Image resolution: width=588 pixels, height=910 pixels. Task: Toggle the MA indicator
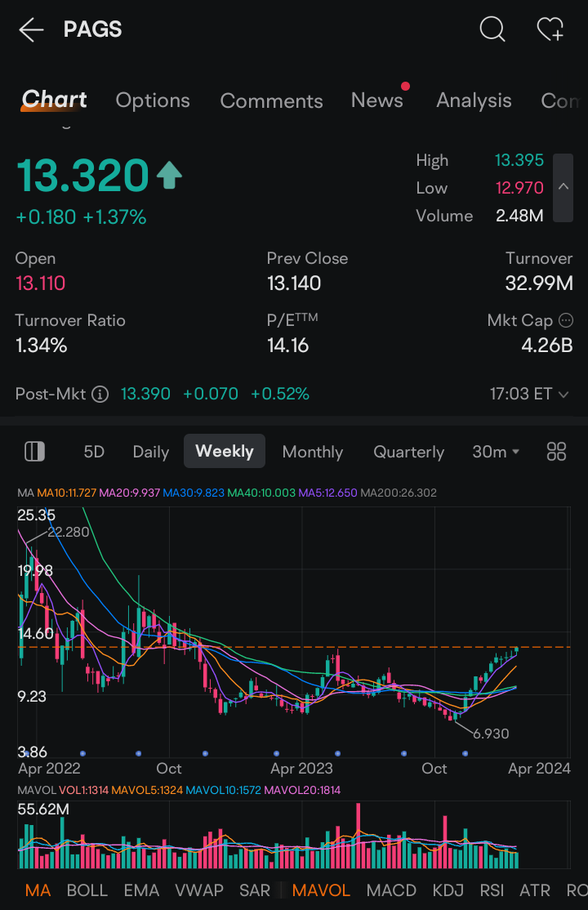[38, 890]
